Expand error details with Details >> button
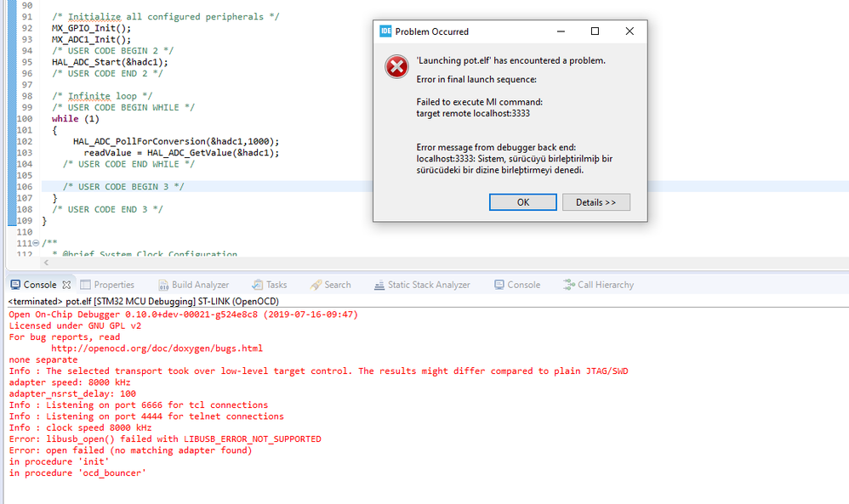This screenshot has height=504, width=849. pyautogui.click(x=595, y=202)
